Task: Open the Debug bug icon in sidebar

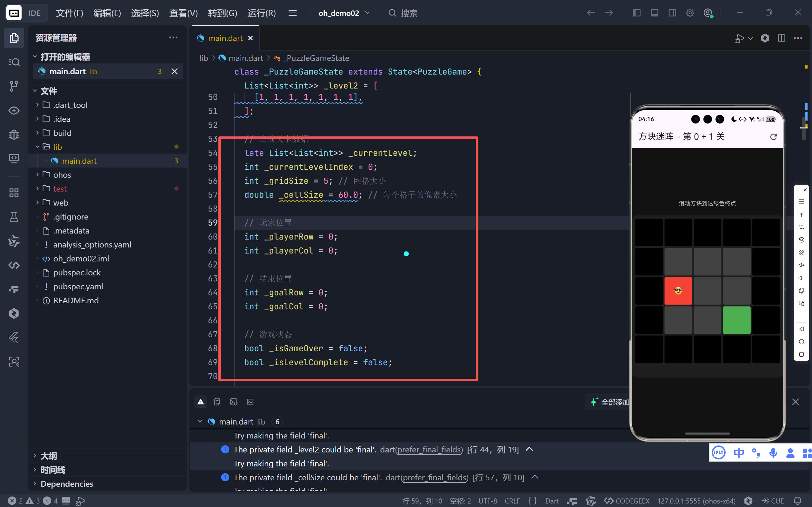Action: (14, 135)
